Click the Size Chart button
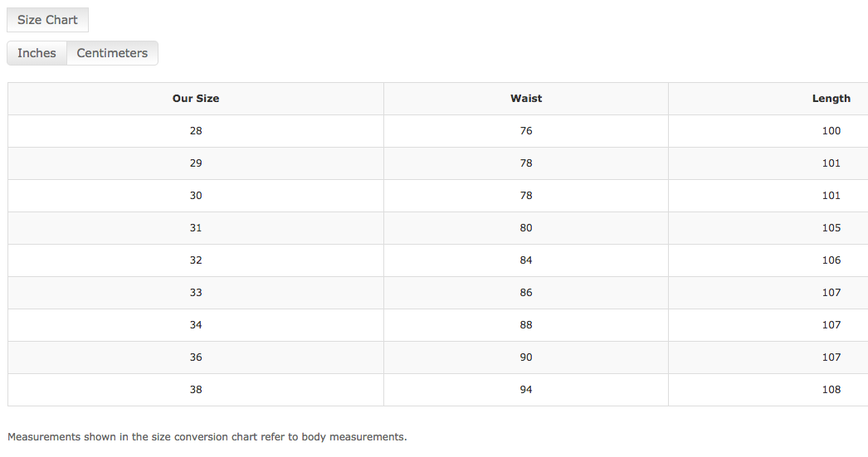Viewport: 868px width, 457px height. tap(47, 20)
